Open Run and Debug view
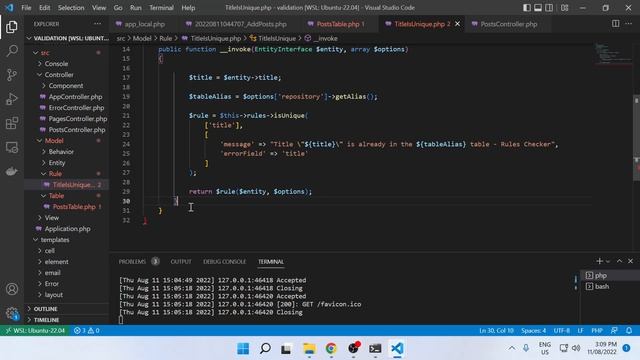This screenshot has height=360, width=640. (12, 99)
